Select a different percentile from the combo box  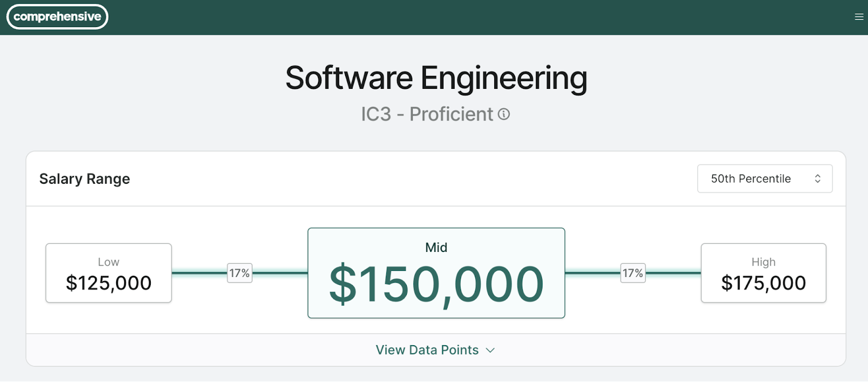(764, 178)
